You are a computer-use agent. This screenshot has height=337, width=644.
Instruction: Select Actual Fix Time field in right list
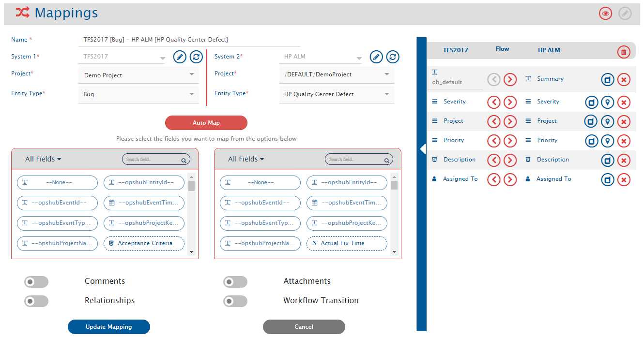point(347,244)
